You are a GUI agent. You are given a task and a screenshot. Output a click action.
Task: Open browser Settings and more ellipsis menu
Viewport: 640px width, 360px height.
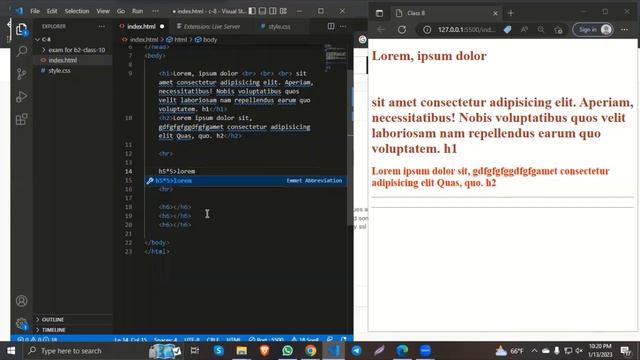click(624, 29)
